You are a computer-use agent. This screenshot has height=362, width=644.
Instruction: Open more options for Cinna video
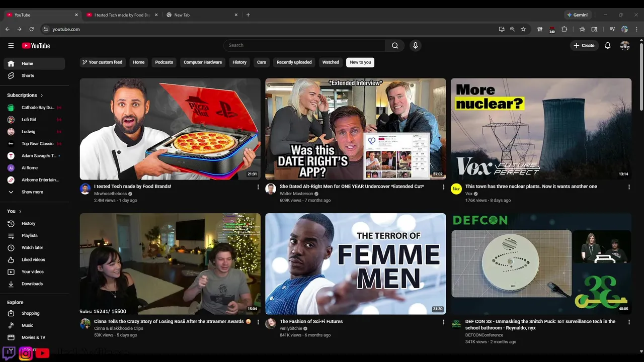(x=258, y=322)
